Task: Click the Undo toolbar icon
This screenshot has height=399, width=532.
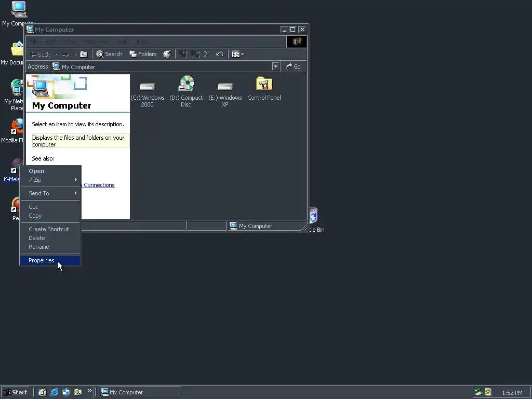Action: point(220,54)
